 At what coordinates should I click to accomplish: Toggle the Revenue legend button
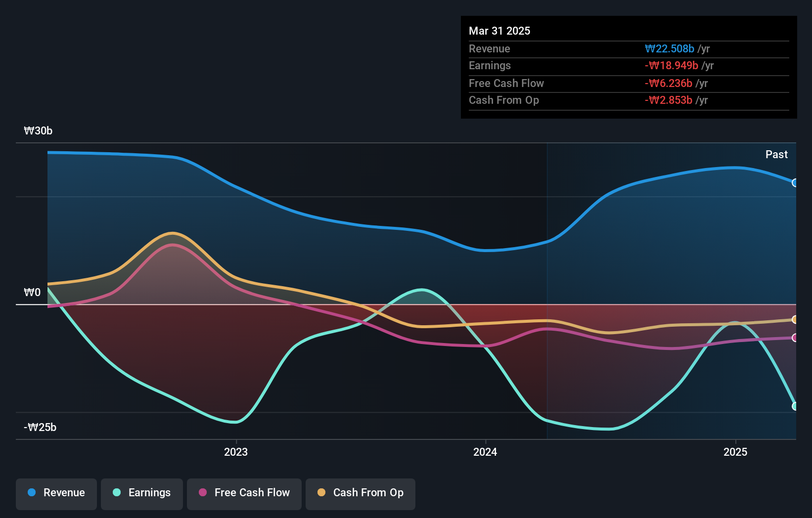pos(56,494)
